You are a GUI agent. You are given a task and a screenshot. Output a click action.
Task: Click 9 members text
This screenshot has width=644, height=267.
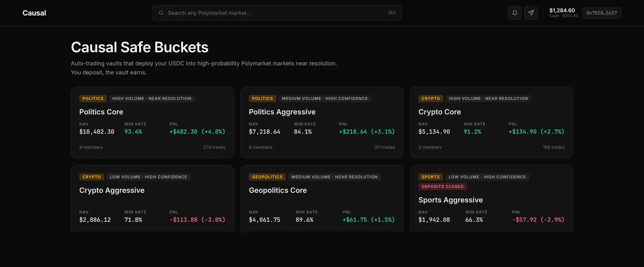click(x=91, y=147)
